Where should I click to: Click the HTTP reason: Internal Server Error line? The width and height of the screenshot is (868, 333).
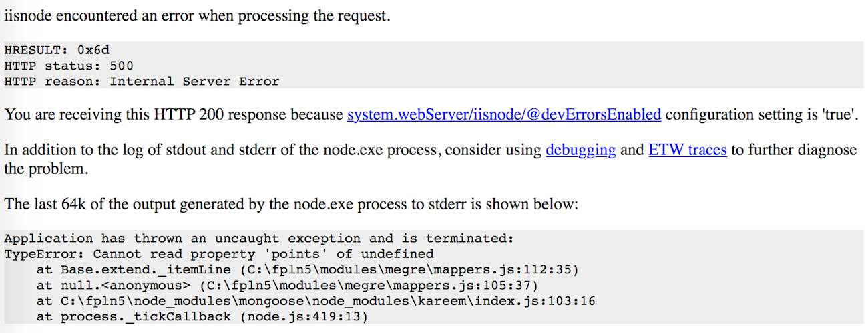point(142,82)
